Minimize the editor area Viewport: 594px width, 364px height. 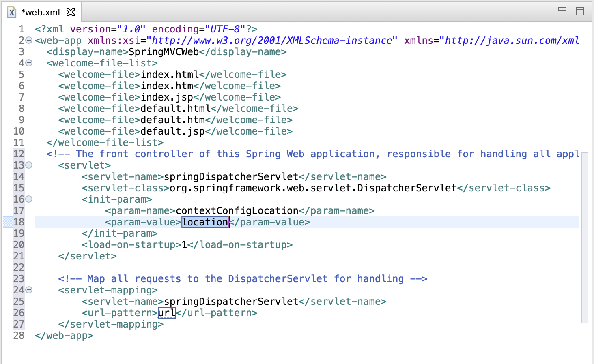point(562,8)
